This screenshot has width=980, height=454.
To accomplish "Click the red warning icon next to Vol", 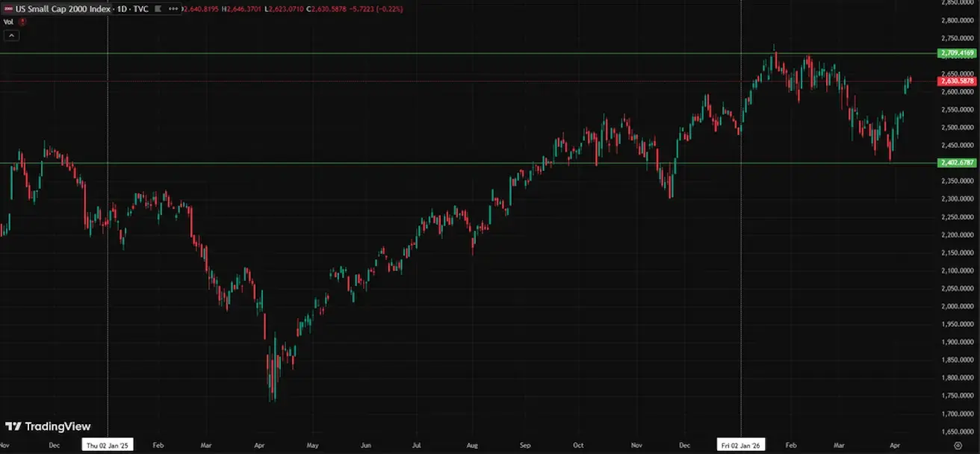I will tap(22, 22).
